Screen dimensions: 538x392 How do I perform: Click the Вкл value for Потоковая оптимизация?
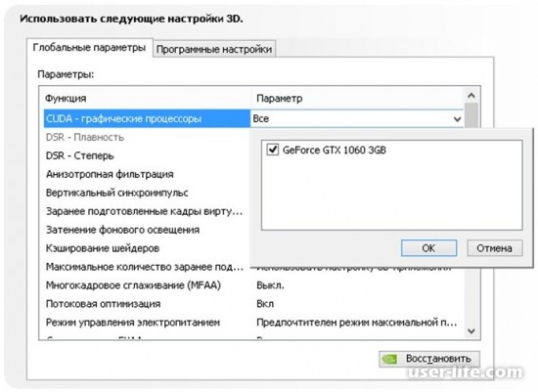click(x=265, y=304)
